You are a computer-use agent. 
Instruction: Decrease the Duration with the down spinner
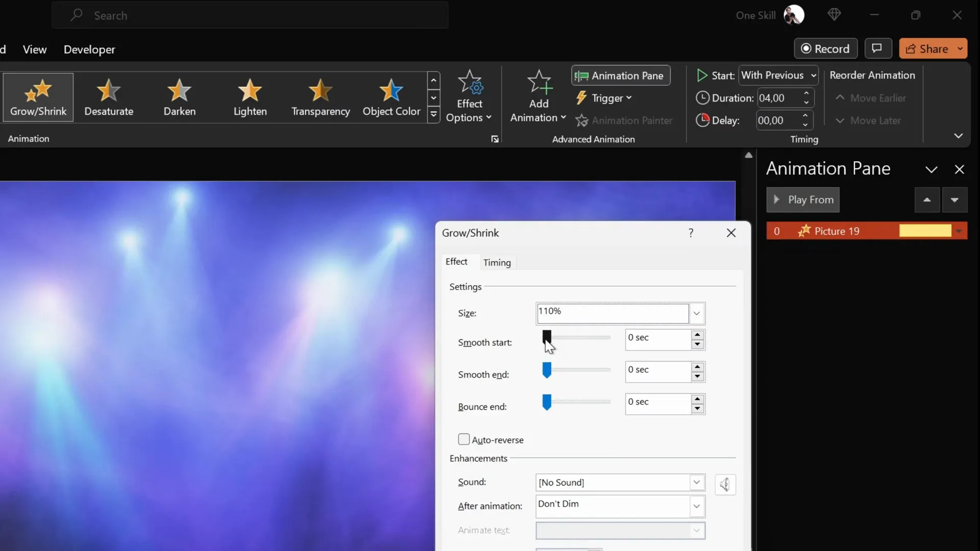pyautogui.click(x=806, y=103)
